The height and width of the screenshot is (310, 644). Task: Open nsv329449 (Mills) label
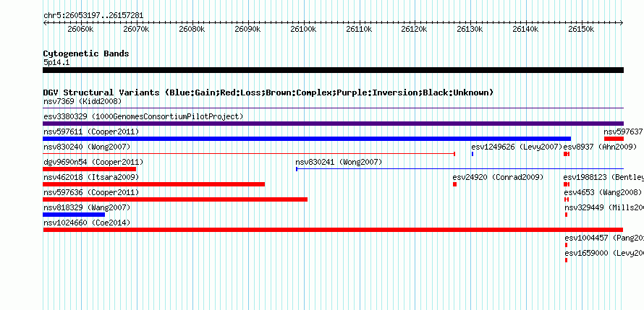click(x=603, y=207)
